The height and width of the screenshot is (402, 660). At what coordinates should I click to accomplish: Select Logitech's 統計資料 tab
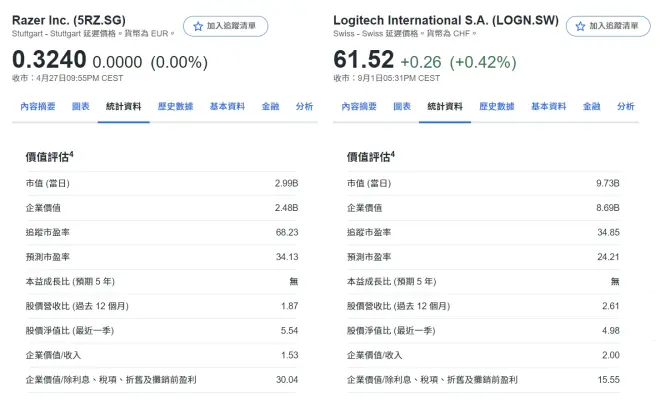coord(445,106)
